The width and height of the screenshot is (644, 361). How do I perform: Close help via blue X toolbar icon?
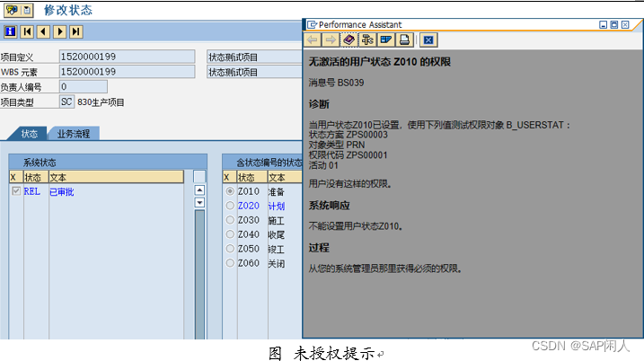(428, 40)
